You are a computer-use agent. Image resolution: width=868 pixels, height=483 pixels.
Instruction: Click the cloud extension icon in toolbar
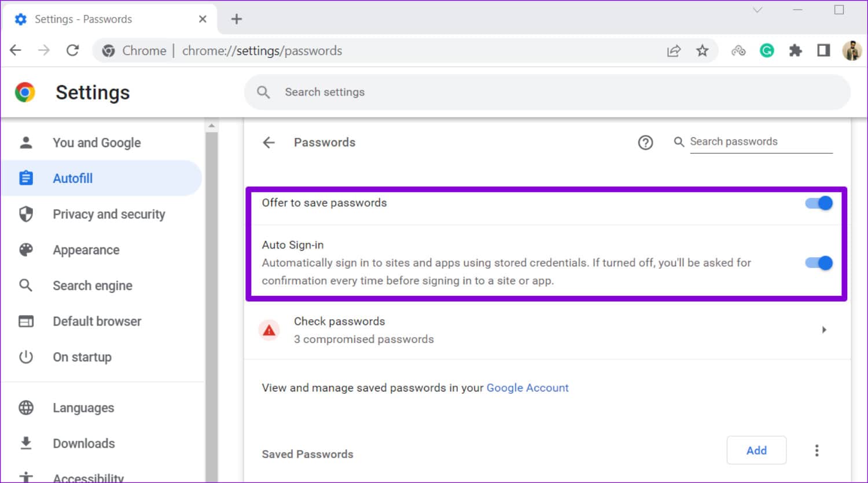(738, 51)
